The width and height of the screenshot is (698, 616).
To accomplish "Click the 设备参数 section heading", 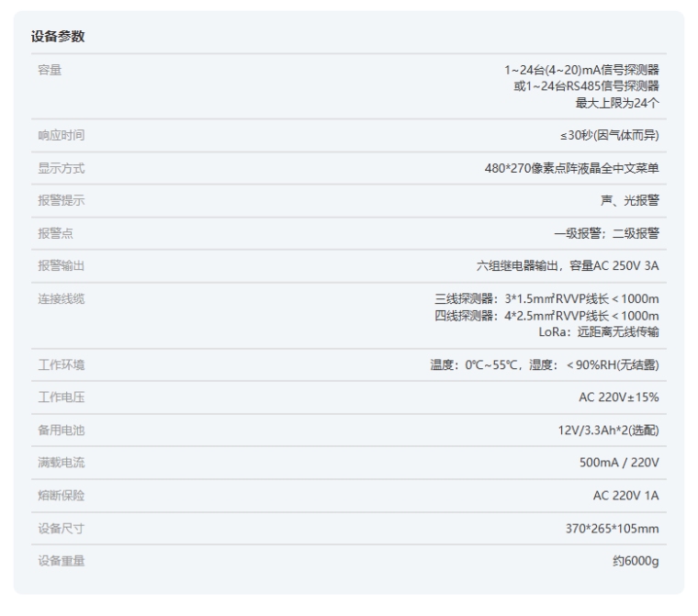I will 59,36.
